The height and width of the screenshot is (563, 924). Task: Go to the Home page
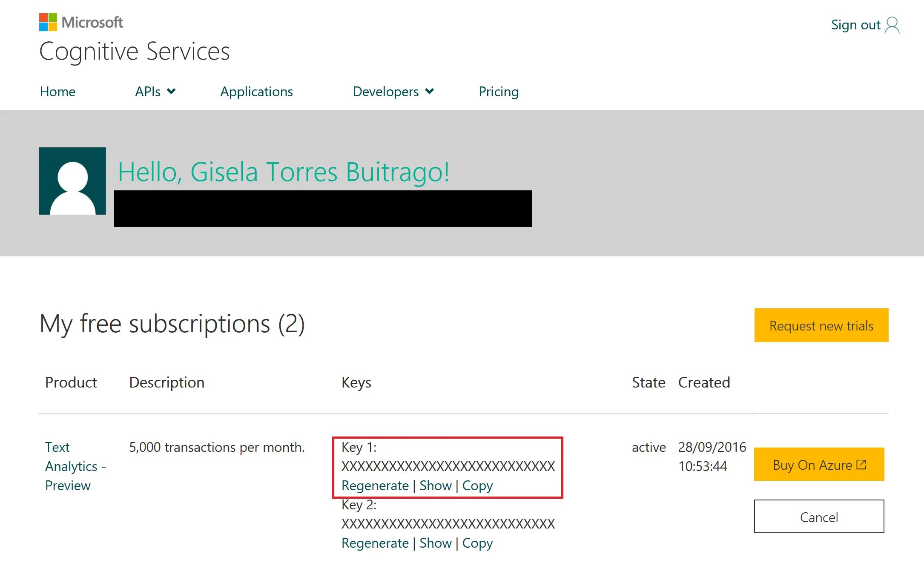pyautogui.click(x=57, y=92)
